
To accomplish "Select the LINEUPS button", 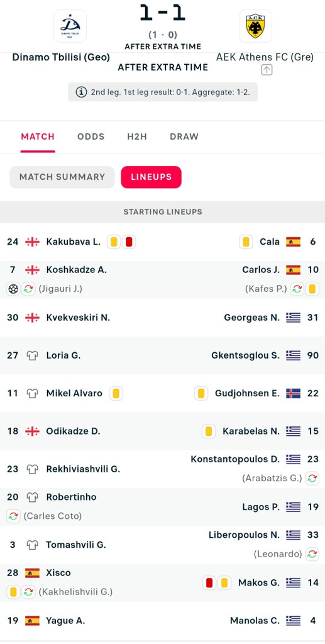I will (x=151, y=177).
